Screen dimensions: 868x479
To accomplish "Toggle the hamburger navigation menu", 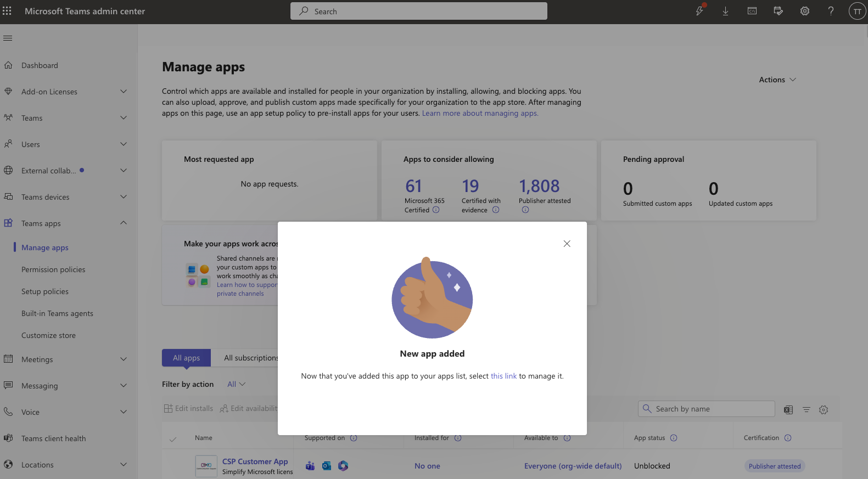I will click(x=8, y=38).
